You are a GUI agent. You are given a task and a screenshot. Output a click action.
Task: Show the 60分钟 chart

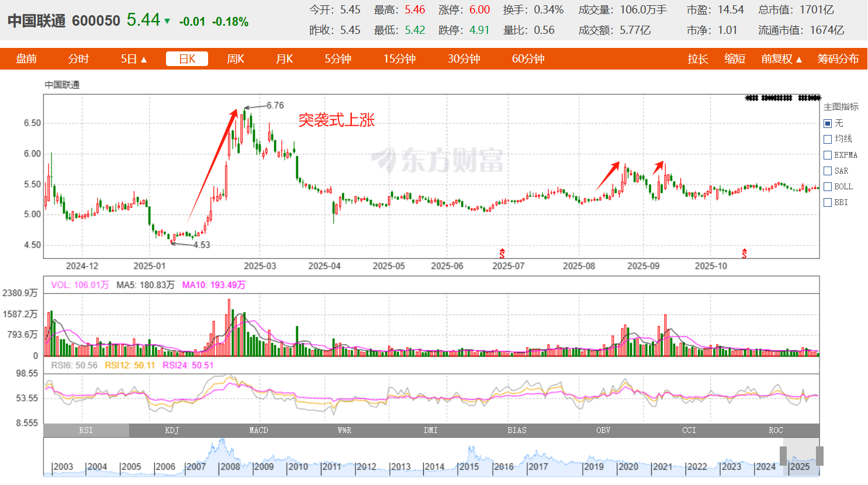[x=528, y=59]
